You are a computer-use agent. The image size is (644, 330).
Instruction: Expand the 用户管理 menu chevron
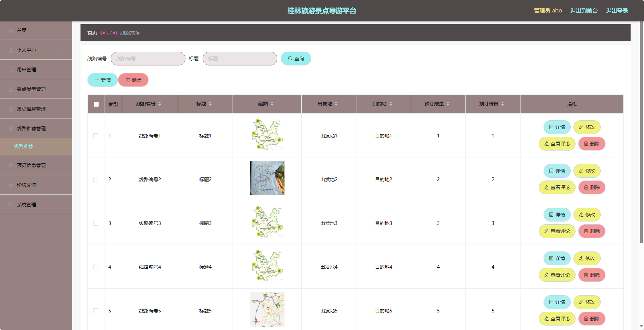(x=64, y=69)
